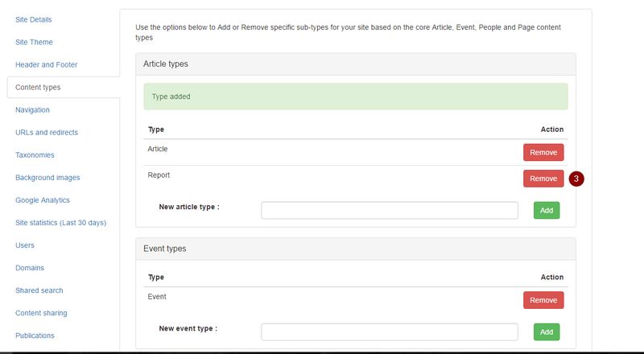Select Shared search in sidebar

[39, 290]
